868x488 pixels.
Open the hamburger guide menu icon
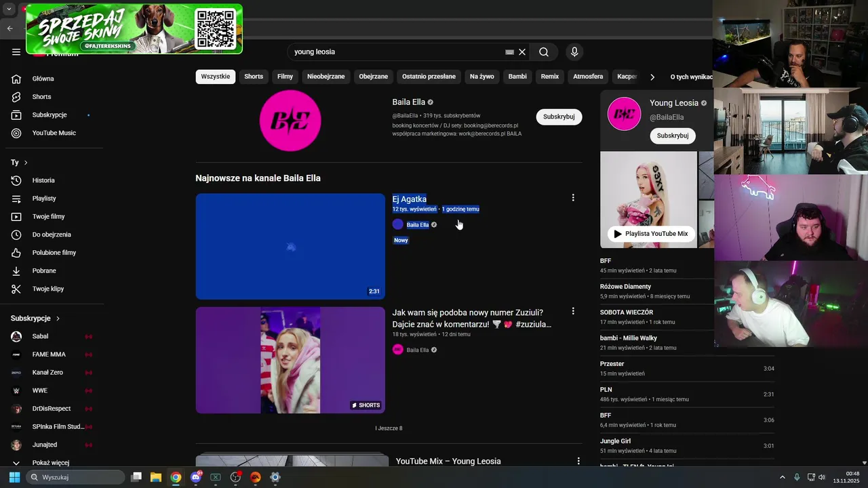click(x=16, y=52)
